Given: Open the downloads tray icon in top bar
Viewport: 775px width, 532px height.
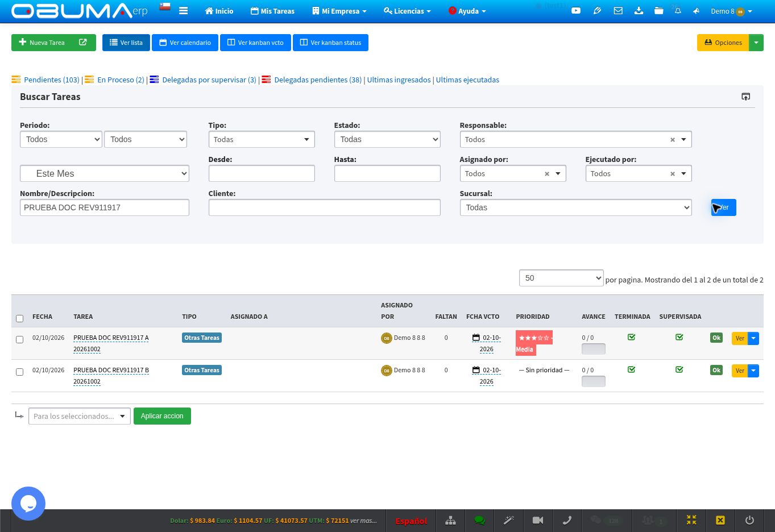Looking at the screenshot, I should pos(639,11).
